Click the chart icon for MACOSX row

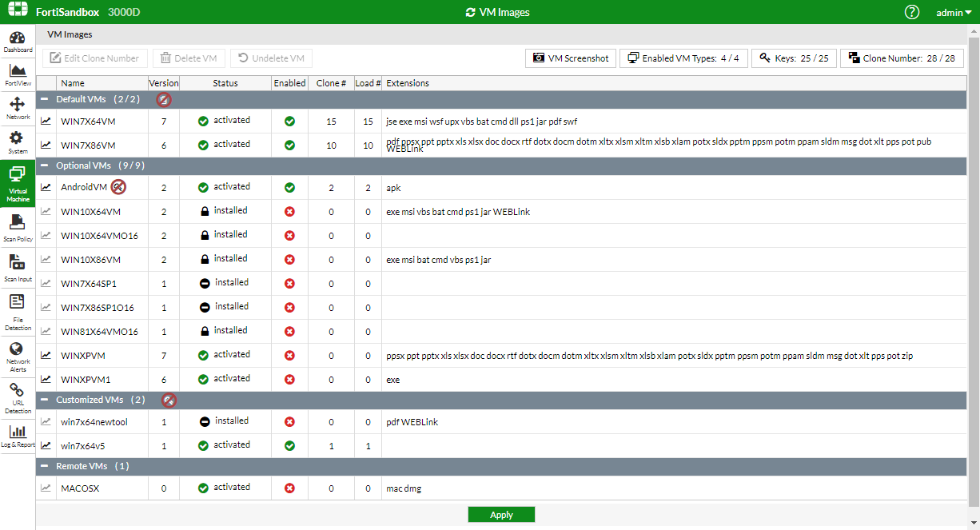46,488
